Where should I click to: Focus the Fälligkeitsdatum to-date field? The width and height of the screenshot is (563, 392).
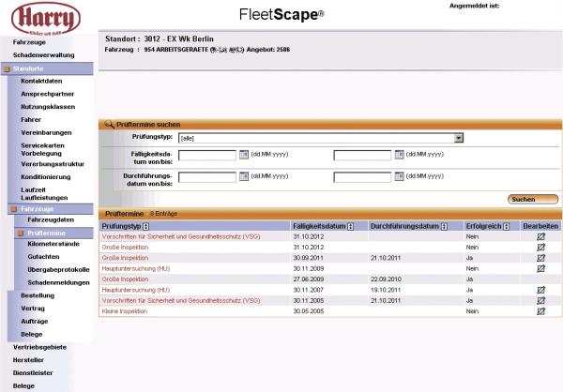[362, 155]
